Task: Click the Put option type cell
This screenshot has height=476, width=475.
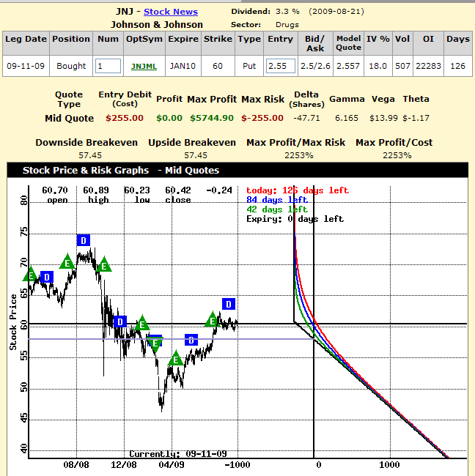Action: coord(249,66)
